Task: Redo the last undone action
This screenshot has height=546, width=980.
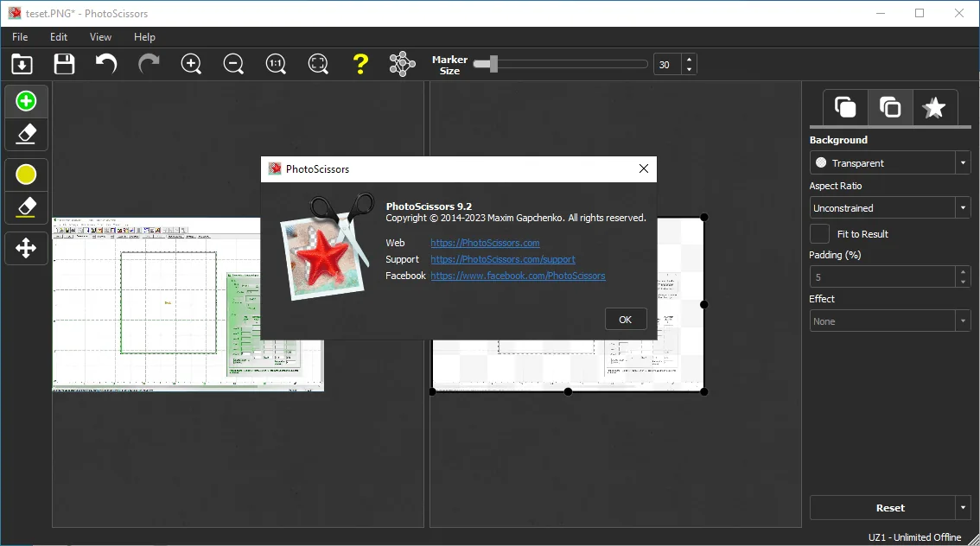Action: [x=149, y=64]
